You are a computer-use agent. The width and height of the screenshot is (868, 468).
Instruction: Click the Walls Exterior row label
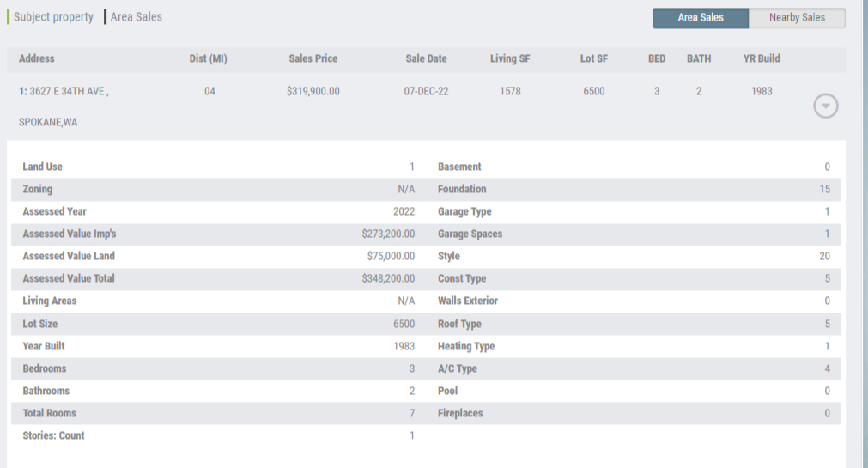click(x=468, y=301)
